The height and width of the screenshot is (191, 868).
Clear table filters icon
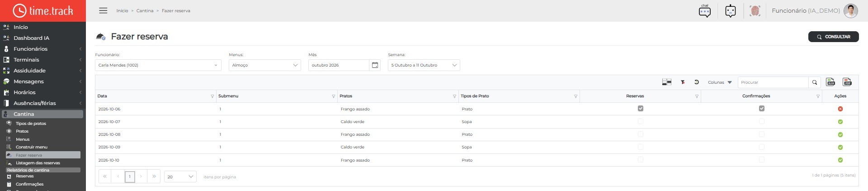683,82
